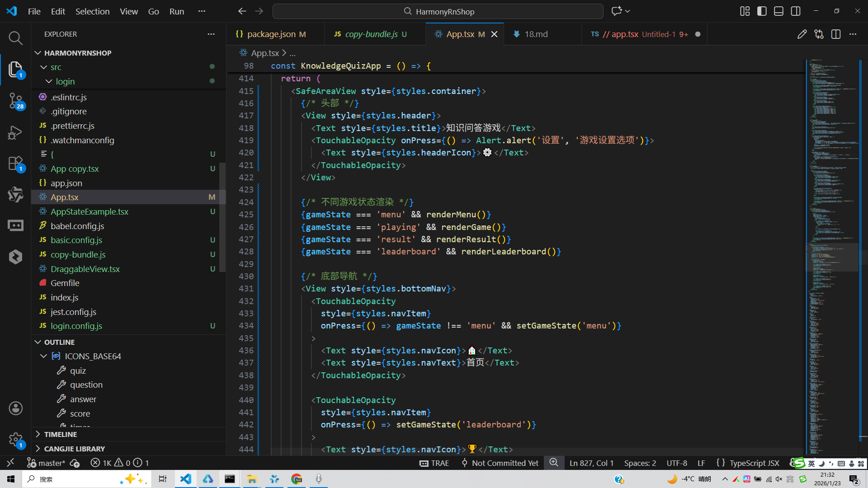Click TypeScript JSX language mode
This screenshot has width=868, height=488.
click(754, 463)
